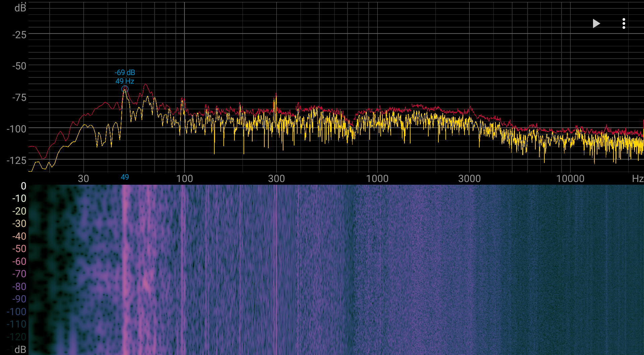Click the -10 spectrogram scale label

(x=19, y=198)
